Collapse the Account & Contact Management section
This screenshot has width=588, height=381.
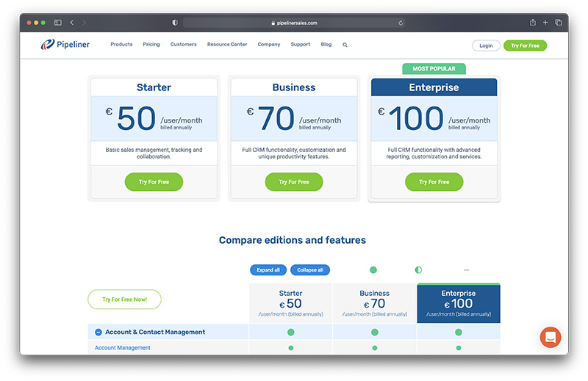[98, 332]
